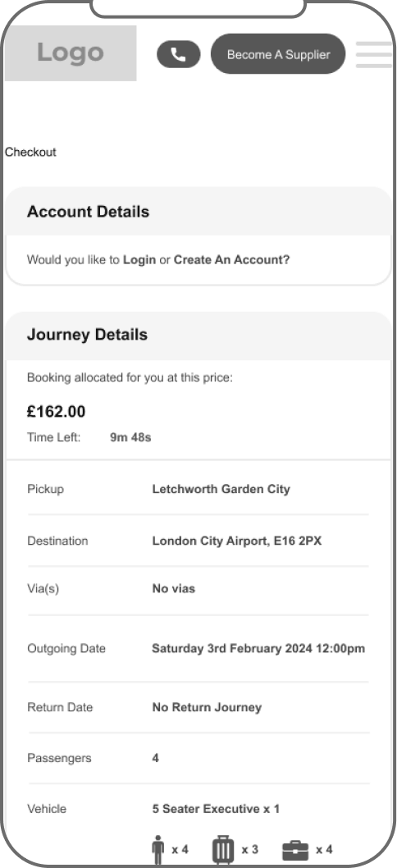Click the passenger person icon
Screen dimensions: 397x868
point(158,849)
